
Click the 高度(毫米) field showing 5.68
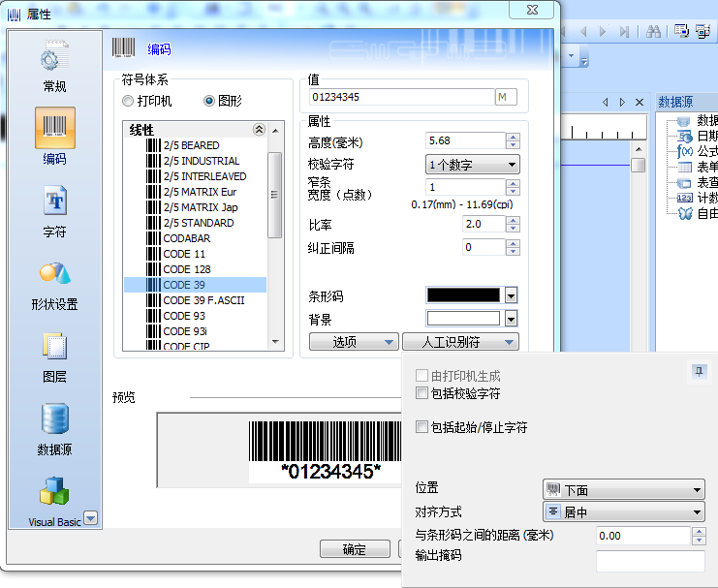[x=465, y=141]
